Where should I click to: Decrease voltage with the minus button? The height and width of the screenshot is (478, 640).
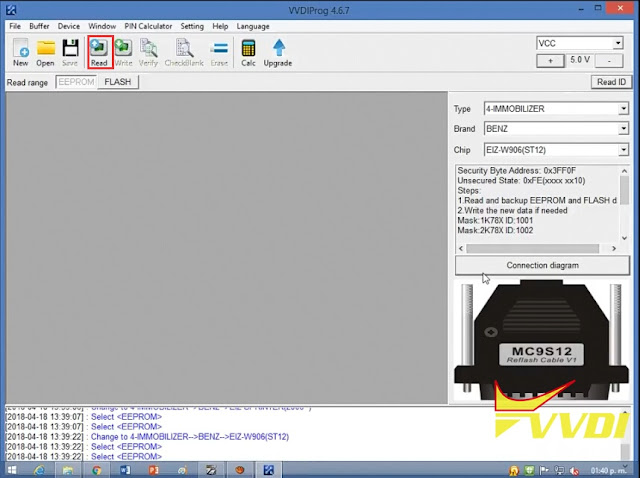point(609,61)
